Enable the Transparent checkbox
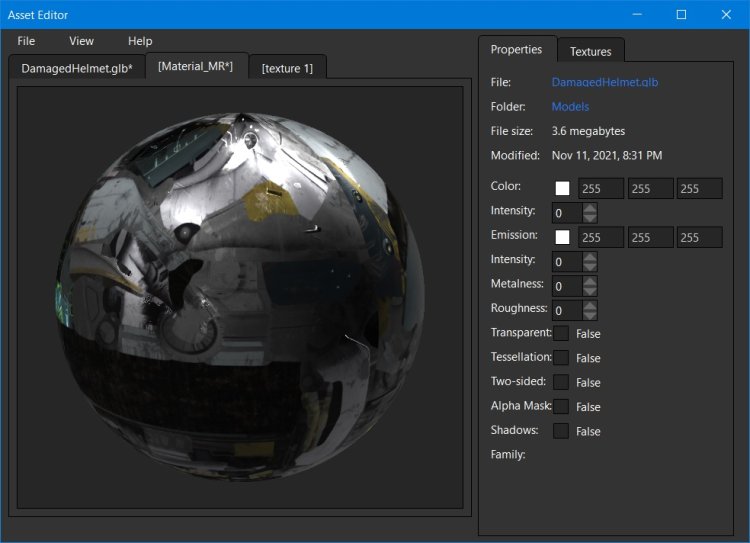This screenshot has width=750, height=543. click(561, 333)
